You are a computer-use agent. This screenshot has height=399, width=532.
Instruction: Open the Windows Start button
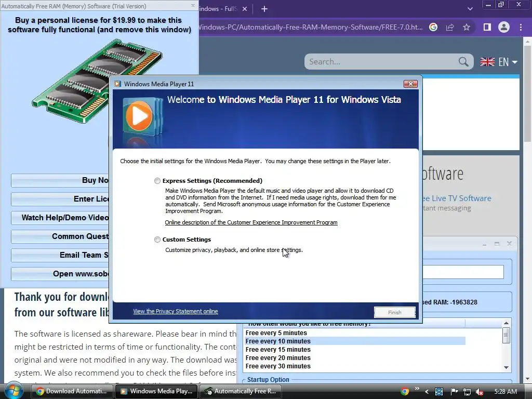tap(13, 390)
